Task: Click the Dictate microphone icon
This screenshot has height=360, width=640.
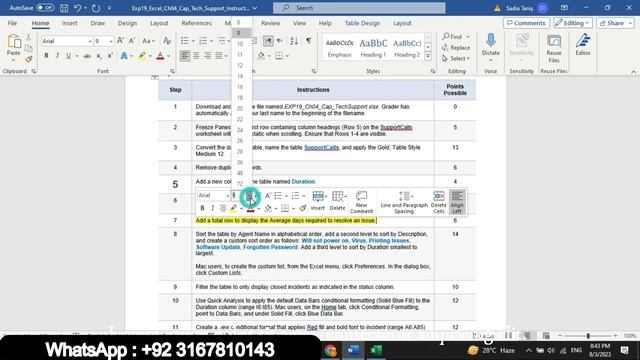Action: point(491,41)
